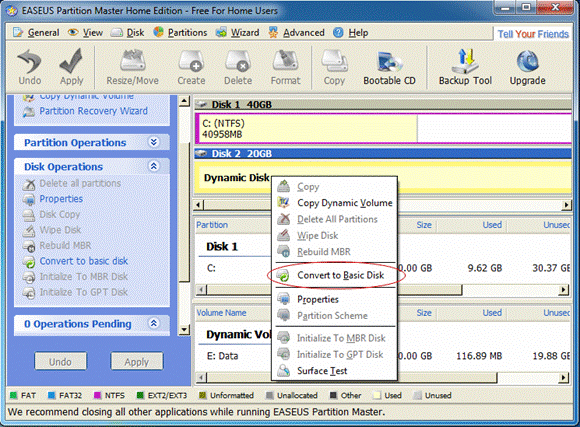The image size is (580, 427).
Task: Choose Delete All Partitions in context menu
Action: (x=335, y=219)
